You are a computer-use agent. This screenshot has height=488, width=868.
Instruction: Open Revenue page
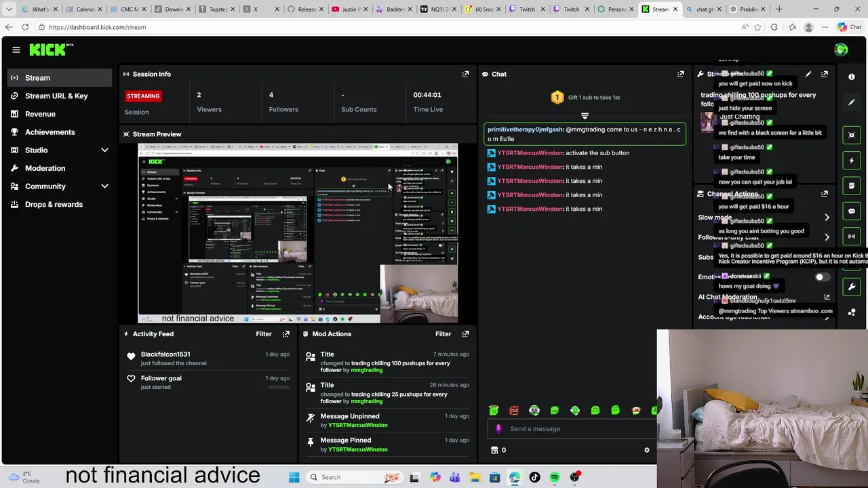[60, 114]
